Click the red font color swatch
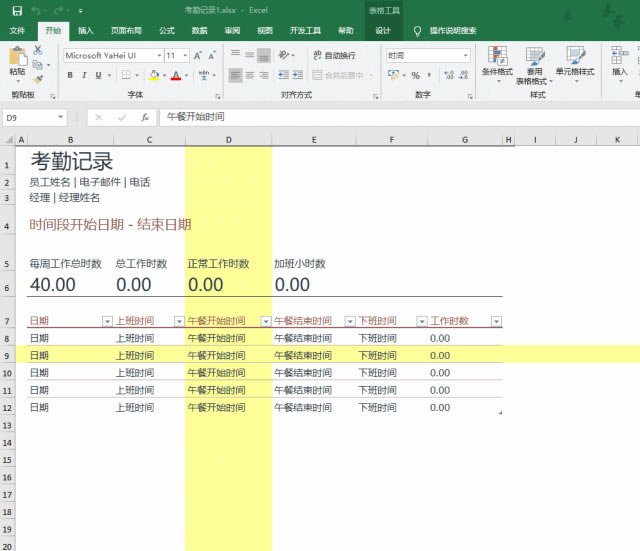 click(x=175, y=75)
